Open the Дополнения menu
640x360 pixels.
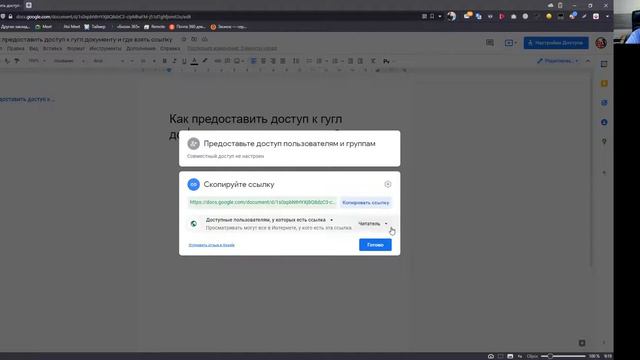point(140,49)
